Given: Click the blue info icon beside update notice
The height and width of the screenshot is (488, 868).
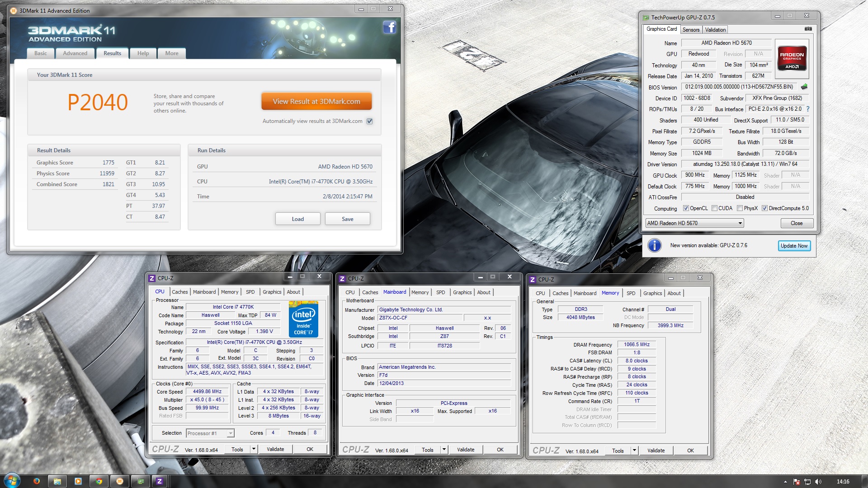Looking at the screenshot, I should point(655,245).
